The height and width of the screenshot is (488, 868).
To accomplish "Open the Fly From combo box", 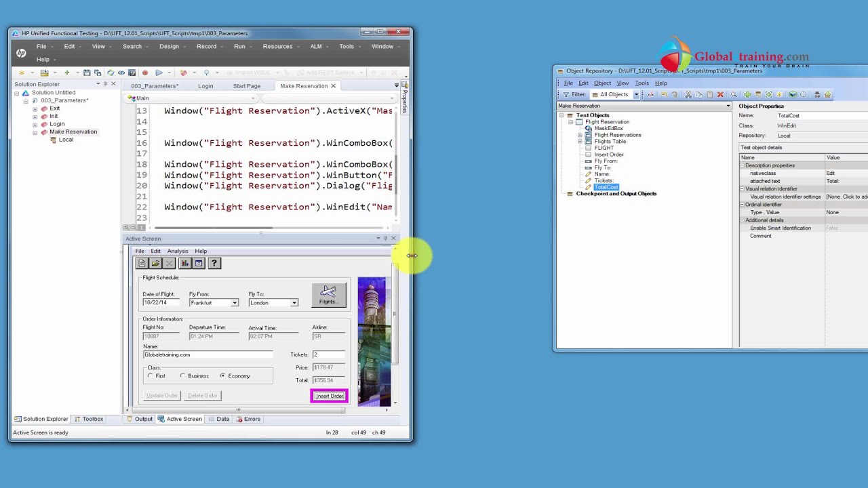I will (235, 303).
